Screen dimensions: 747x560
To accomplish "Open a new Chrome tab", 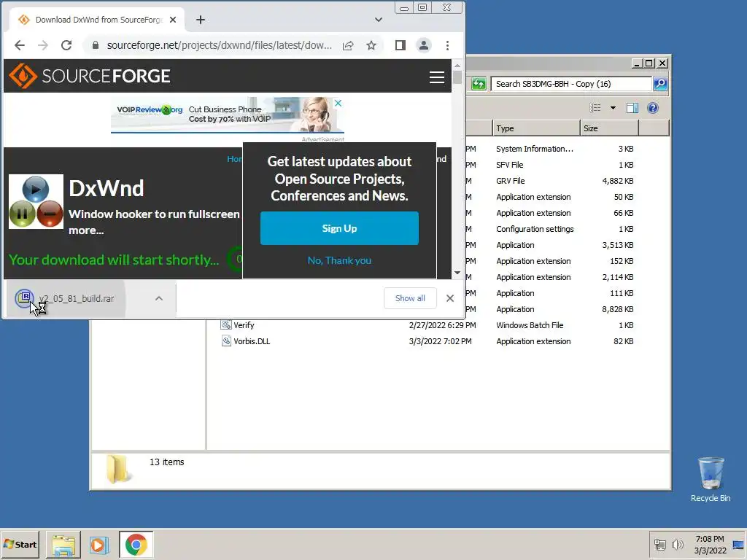I will click(201, 20).
